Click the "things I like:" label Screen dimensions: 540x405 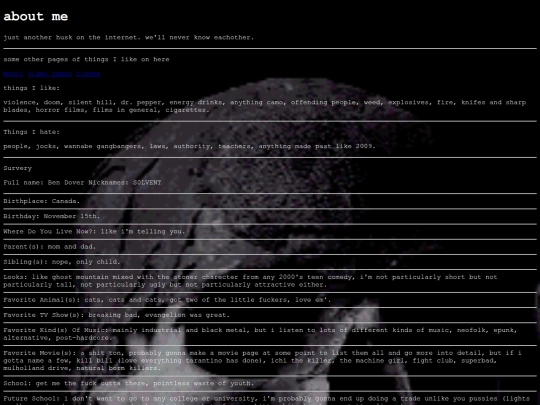(x=31, y=88)
